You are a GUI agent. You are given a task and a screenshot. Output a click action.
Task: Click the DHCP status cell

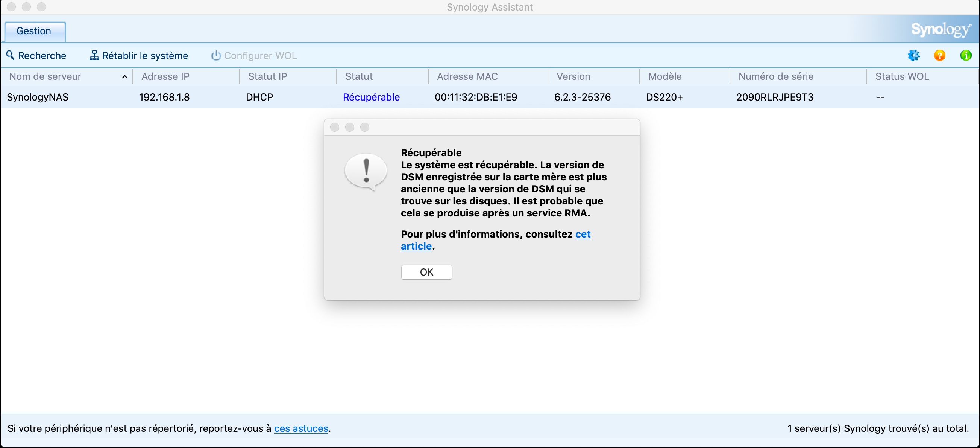[x=259, y=97]
